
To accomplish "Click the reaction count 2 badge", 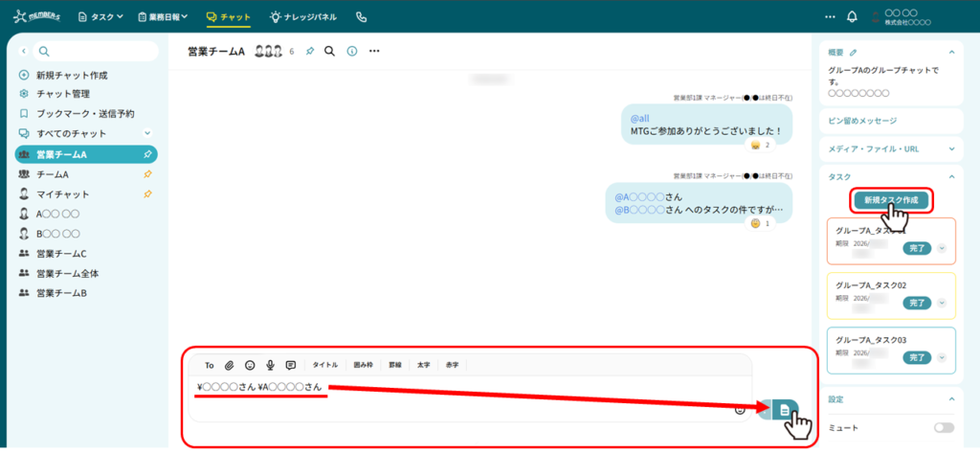I will click(760, 145).
